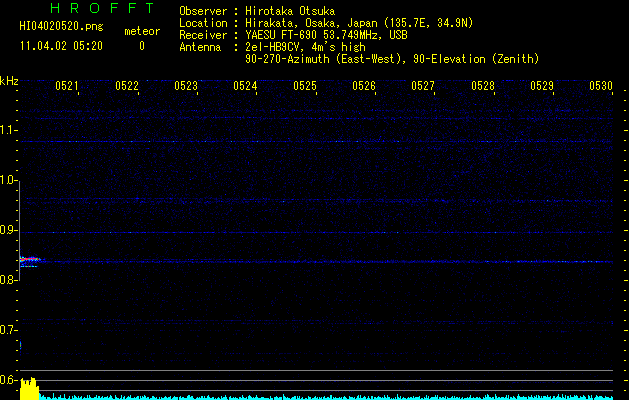The image size is (629, 400).
Task: Click the 0530 time marker
Action: [601, 86]
